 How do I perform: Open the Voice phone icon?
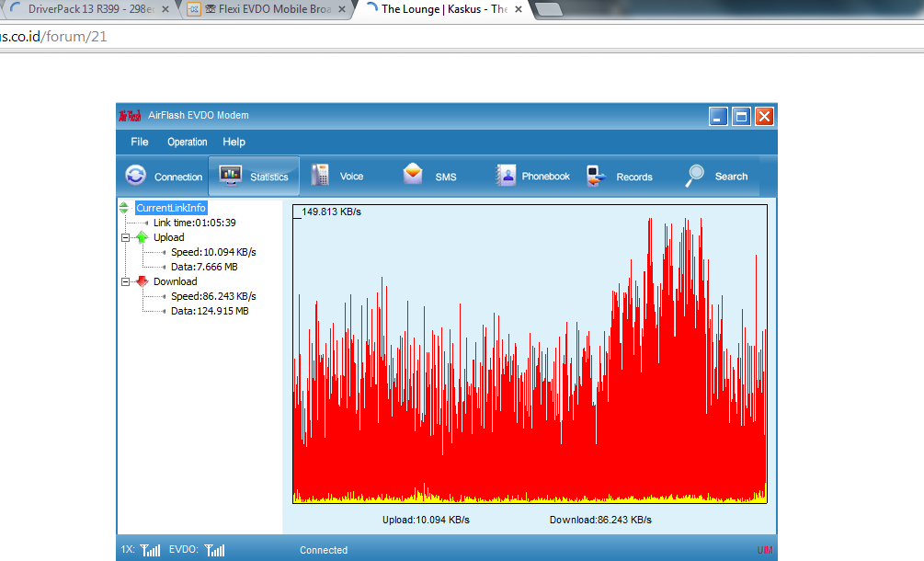point(320,175)
